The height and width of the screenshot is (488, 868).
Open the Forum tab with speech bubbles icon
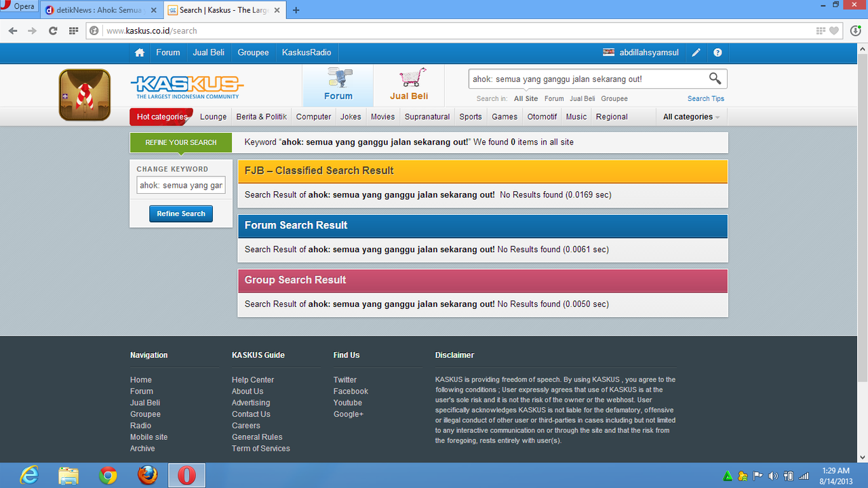[x=338, y=85]
